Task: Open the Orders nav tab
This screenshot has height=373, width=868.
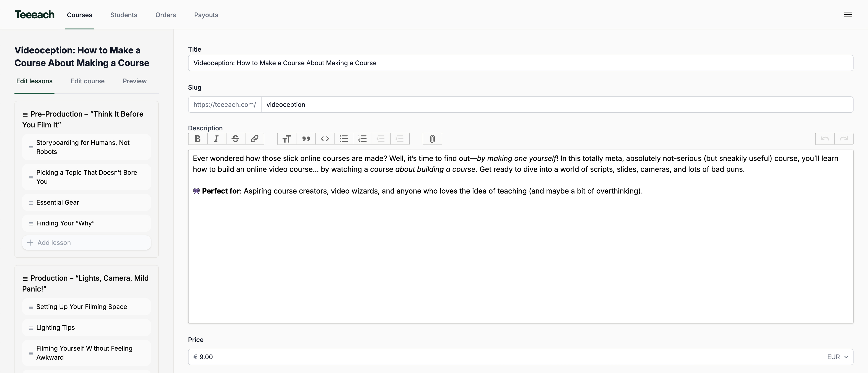Action: point(165,15)
